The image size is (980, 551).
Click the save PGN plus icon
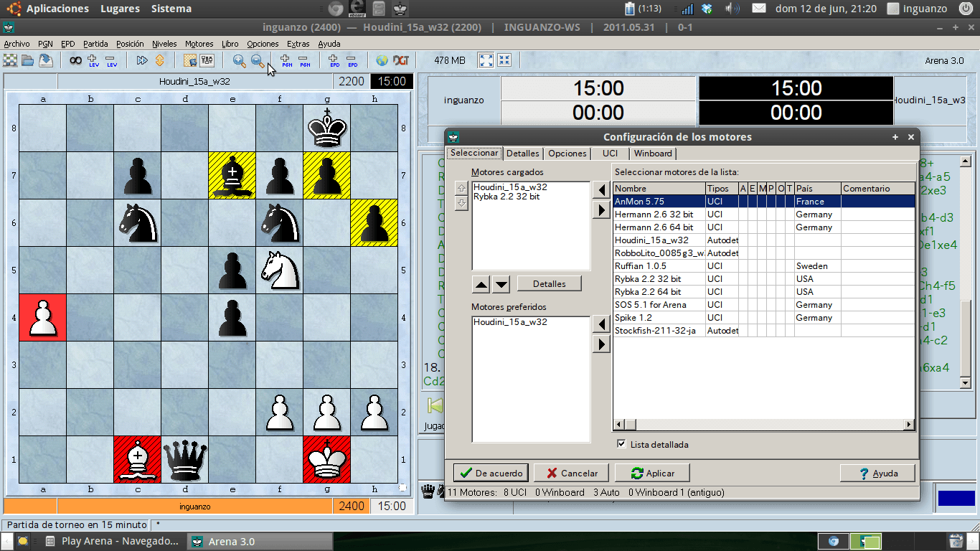[286, 60]
